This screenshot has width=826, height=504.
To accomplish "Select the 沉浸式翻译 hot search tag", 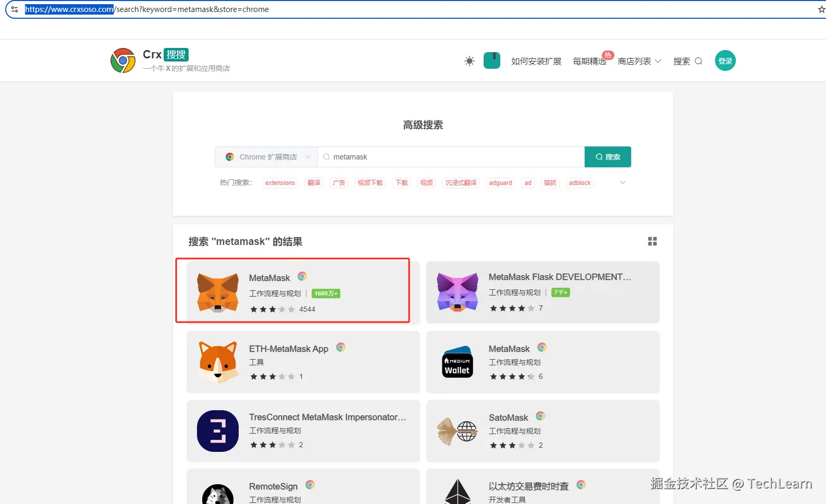I will point(461,183).
